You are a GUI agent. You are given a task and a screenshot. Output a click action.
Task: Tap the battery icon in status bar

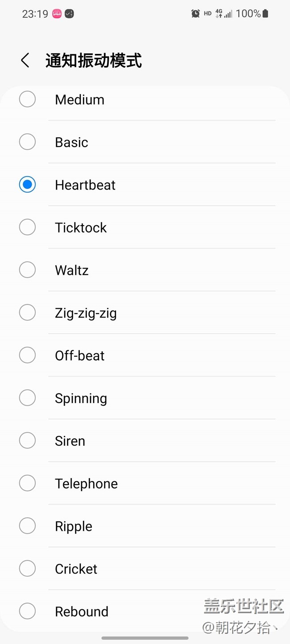(x=265, y=14)
